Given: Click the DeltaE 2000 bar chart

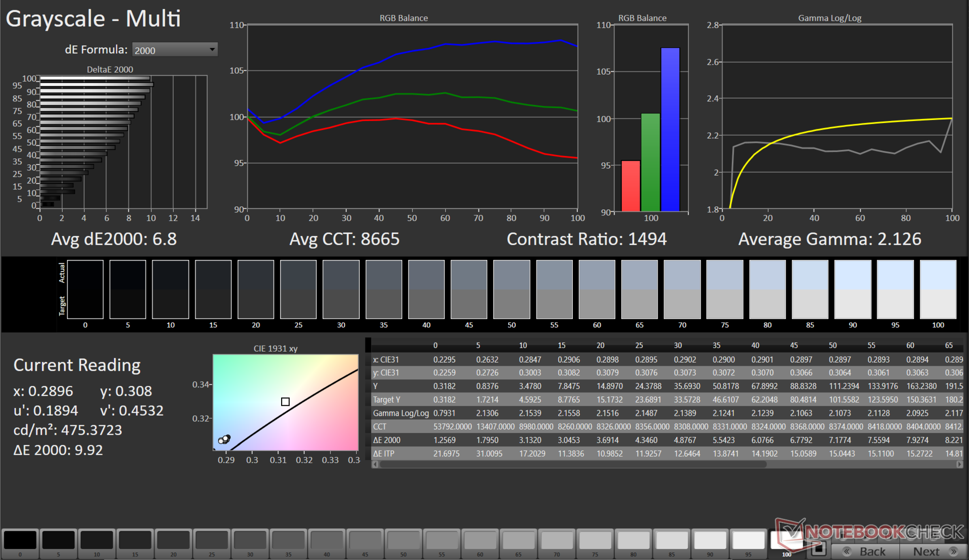Looking at the screenshot, I should coord(123,142).
